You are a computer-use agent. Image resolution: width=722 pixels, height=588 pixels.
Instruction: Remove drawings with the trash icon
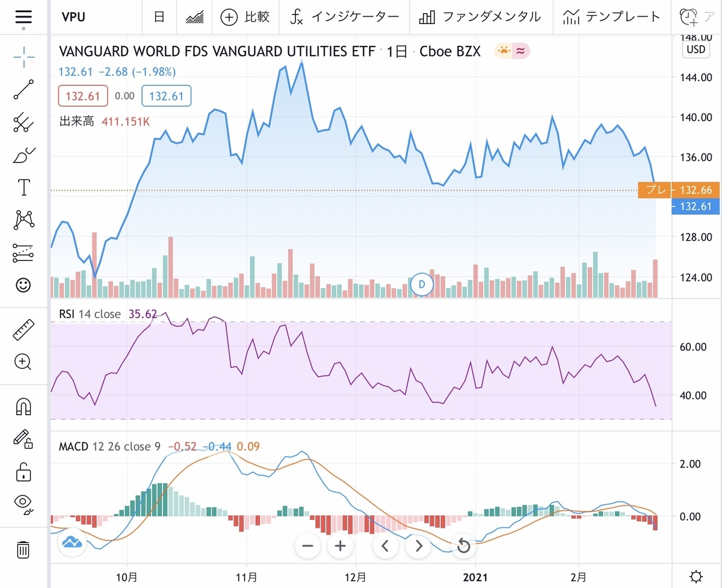tap(23, 549)
